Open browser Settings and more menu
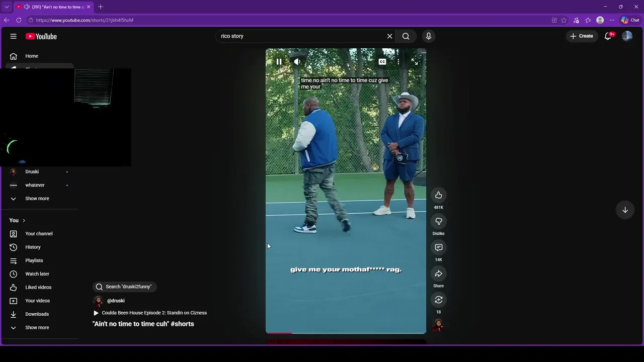The height and width of the screenshot is (362, 644). click(612, 20)
